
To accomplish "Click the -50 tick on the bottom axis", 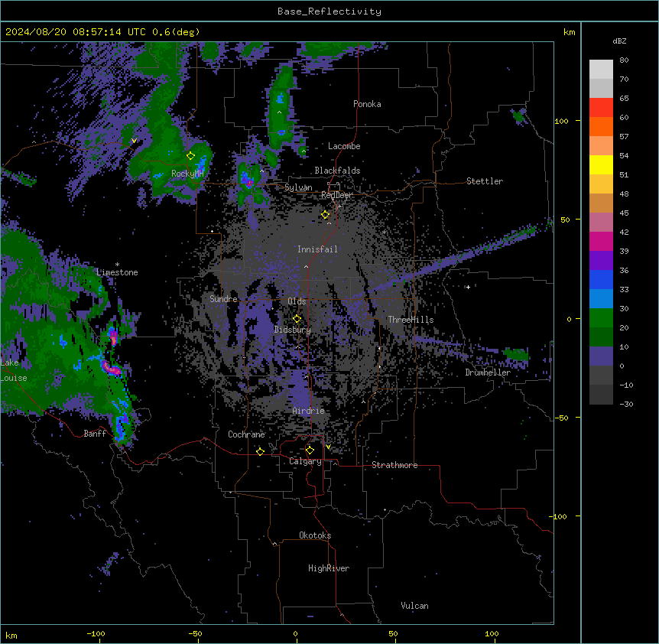I will (x=195, y=633).
